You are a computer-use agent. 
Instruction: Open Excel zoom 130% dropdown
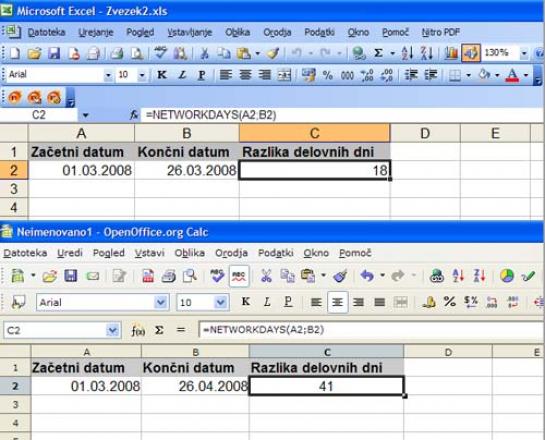coord(524,53)
